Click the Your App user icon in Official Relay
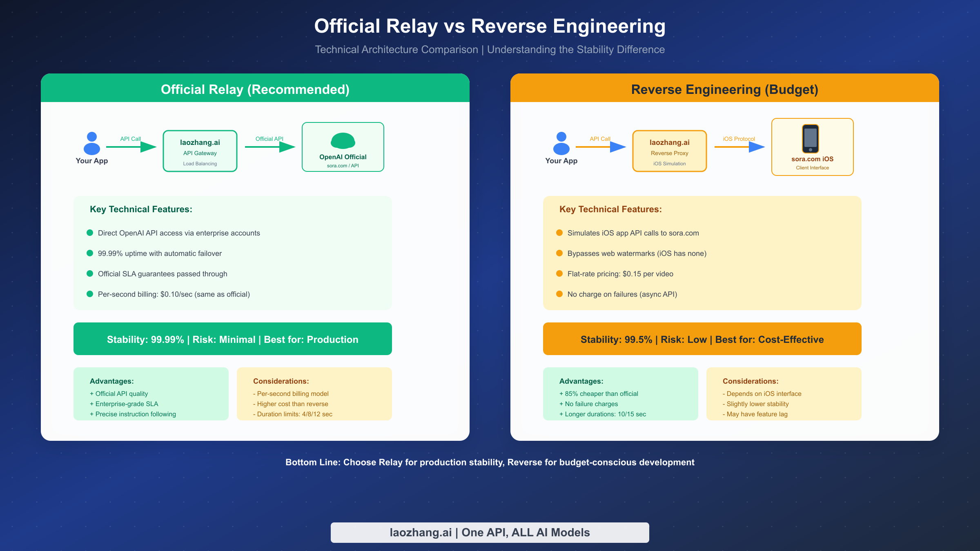The width and height of the screenshot is (980, 551). coord(92,143)
